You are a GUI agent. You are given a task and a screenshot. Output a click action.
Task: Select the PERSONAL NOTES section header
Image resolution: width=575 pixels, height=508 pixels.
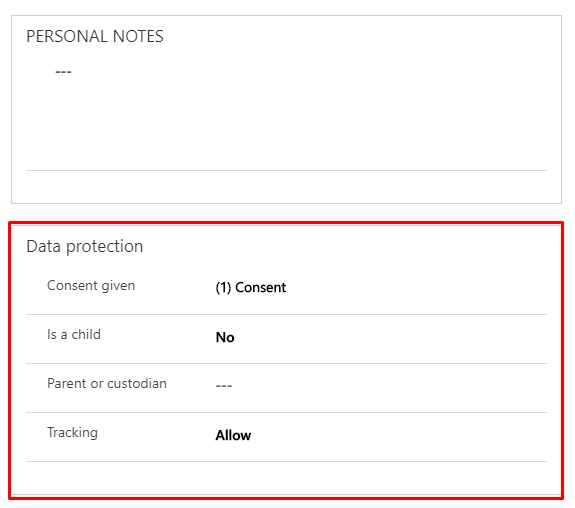[x=95, y=36]
